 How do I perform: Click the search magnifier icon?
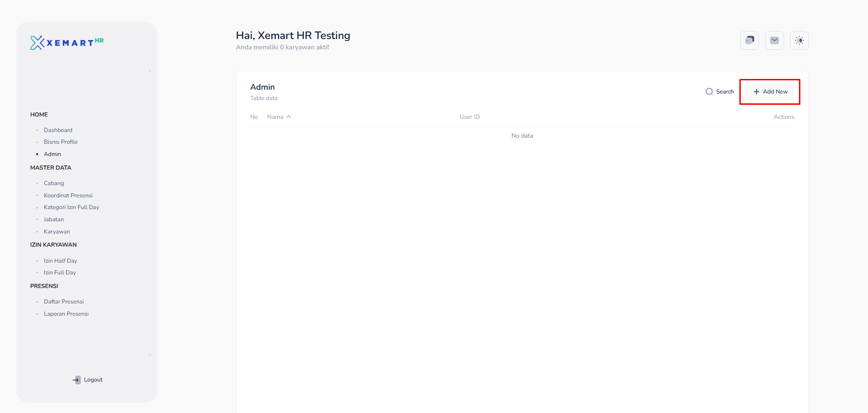[x=709, y=92]
